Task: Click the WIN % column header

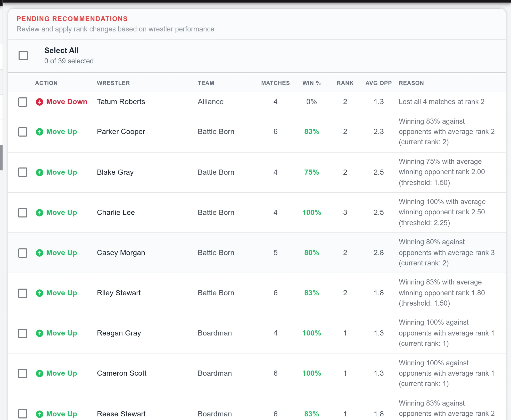Action: coord(311,83)
